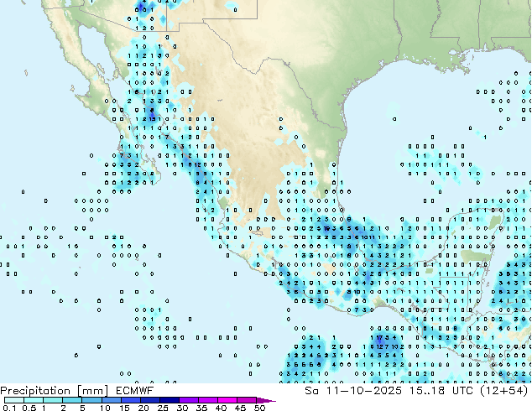The image size is (532, 411).
Task: Select the 2–5 mm legend color swatch
Action: tap(72, 400)
